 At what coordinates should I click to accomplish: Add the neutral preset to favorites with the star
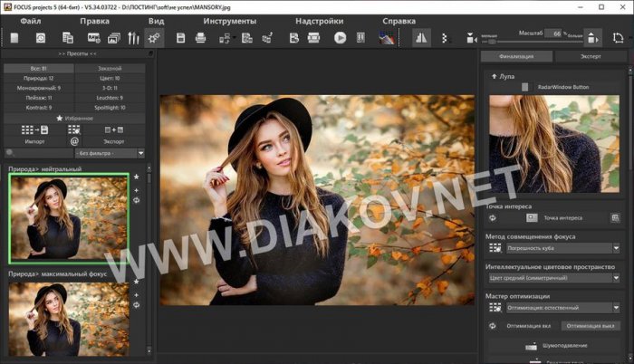(136, 177)
